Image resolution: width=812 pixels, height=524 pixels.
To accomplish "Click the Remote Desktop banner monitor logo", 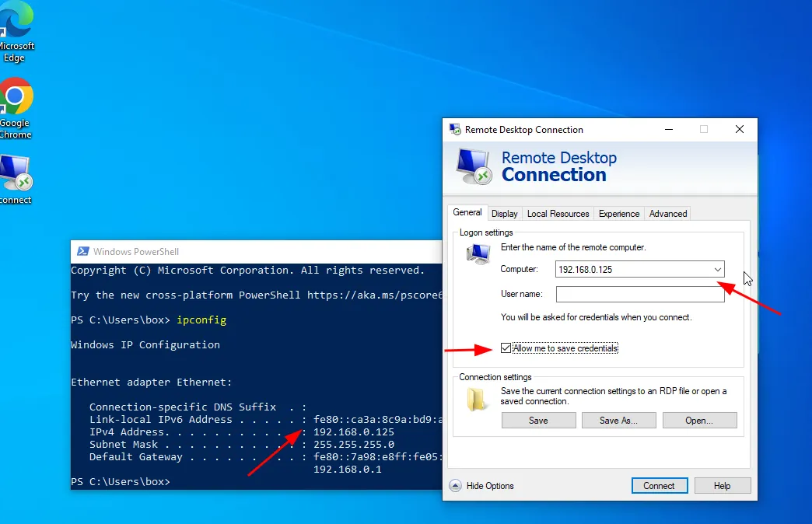I will pos(473,166).
